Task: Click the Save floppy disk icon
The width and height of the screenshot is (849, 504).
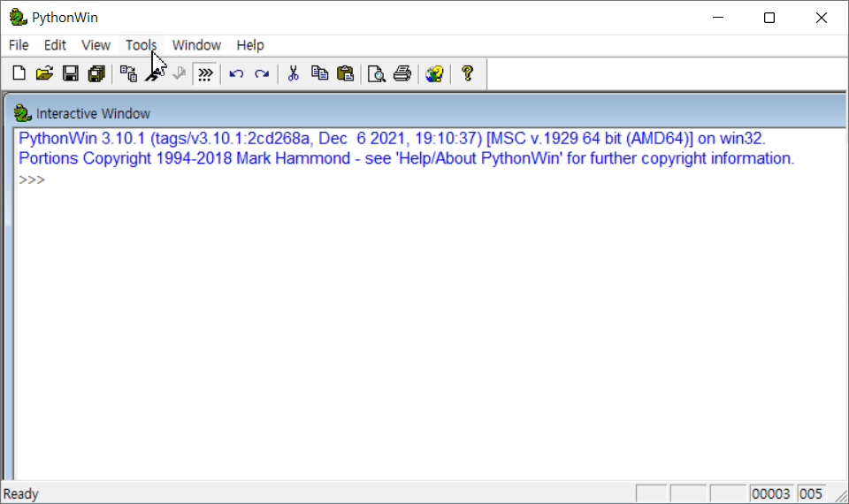Action: click(71, 73)
